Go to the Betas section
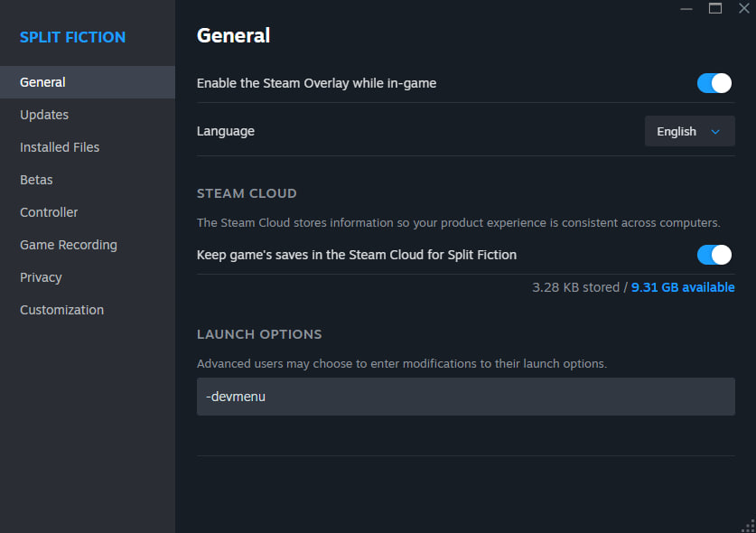756x533 pixels. click(36, 180)
